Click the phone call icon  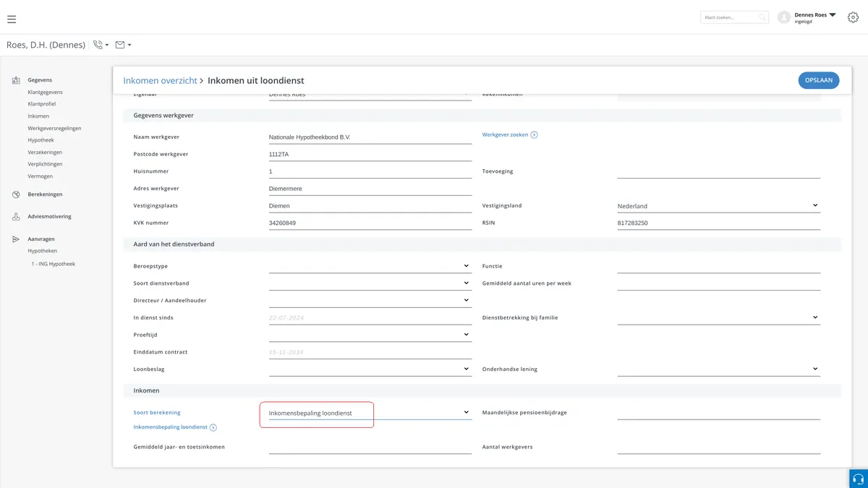[98, 45]
